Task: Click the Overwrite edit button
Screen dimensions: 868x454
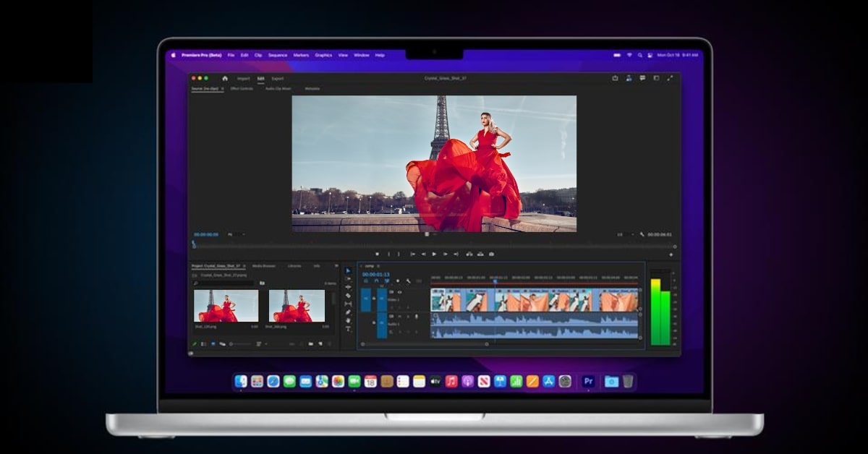Action: click(480, 254)
